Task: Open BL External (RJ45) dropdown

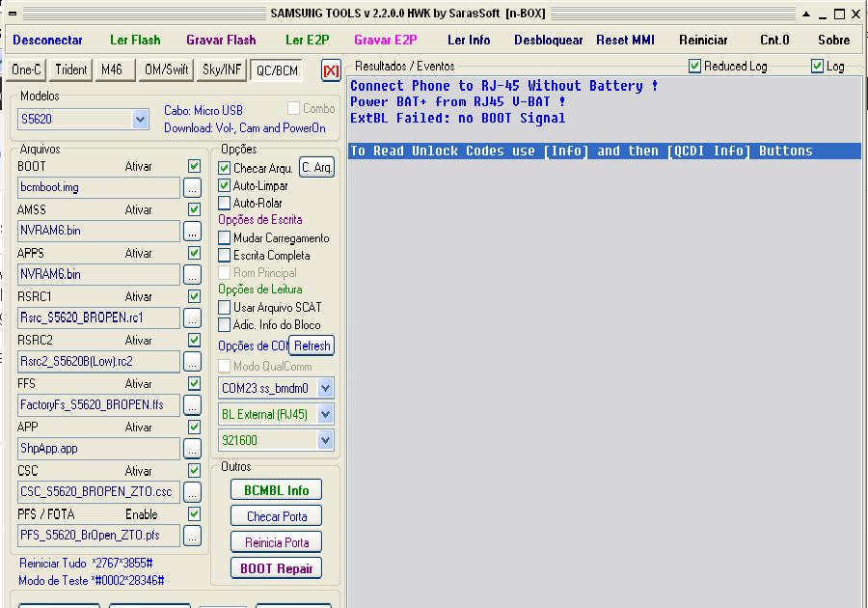Action: 326,414
